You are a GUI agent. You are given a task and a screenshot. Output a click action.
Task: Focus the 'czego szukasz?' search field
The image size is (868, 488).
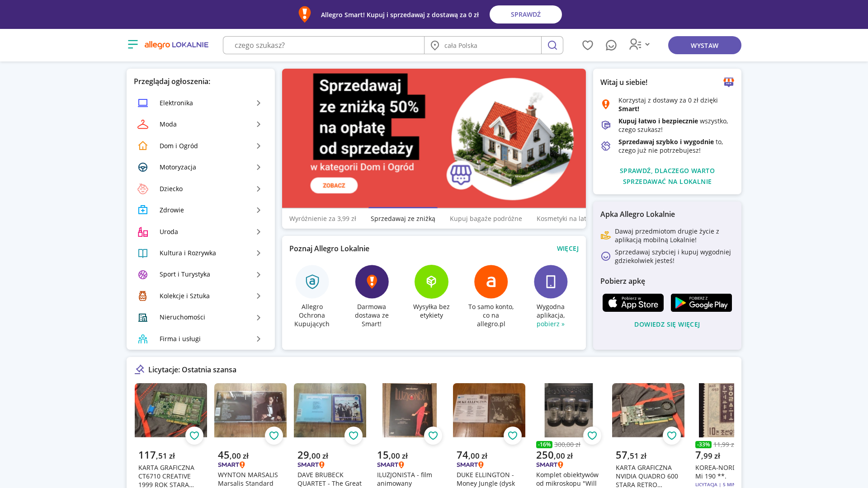(x=324, y=45)
